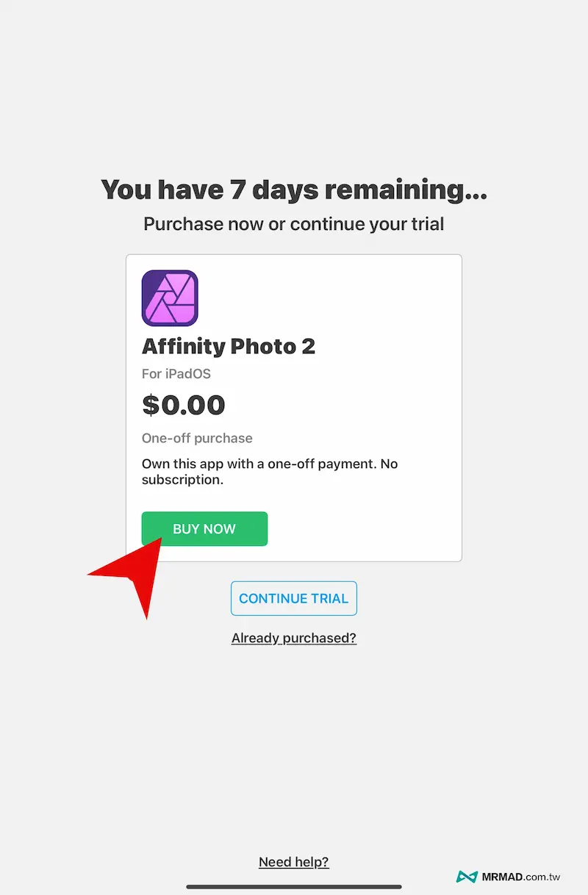Click the For iPadOS subtitle text

(176, 374)
